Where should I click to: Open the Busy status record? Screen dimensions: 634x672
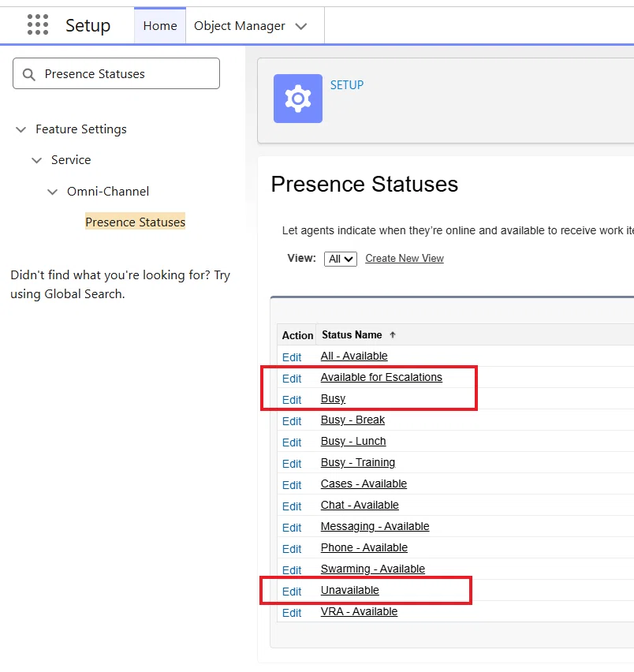pos(333,398)
